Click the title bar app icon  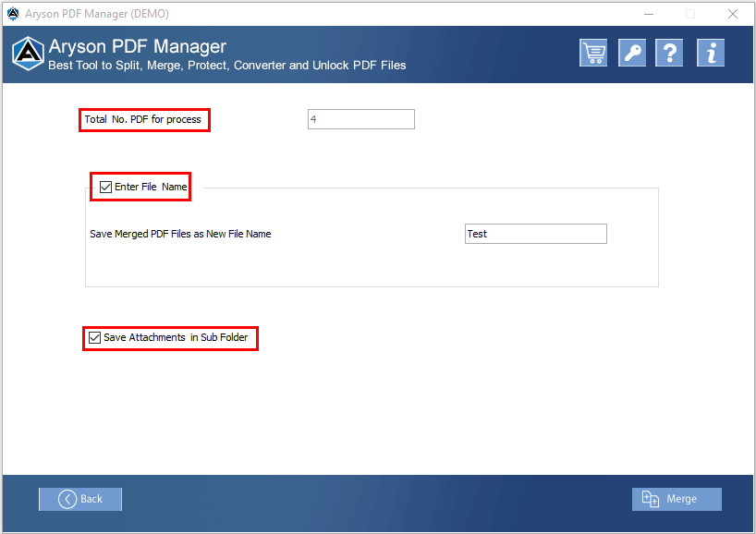pos(13,14)
